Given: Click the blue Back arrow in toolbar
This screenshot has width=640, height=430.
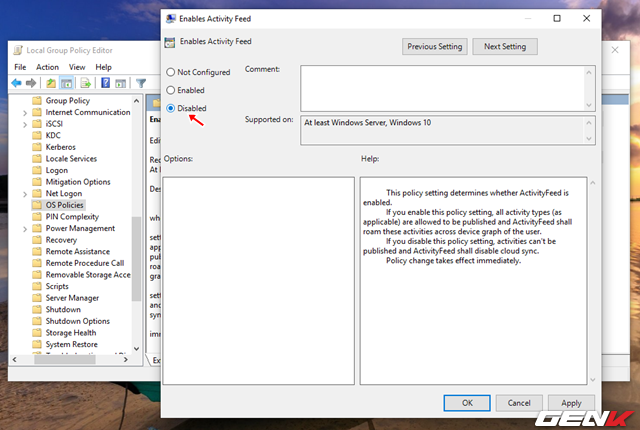Looking at the screenshot, I should (18, 83).
